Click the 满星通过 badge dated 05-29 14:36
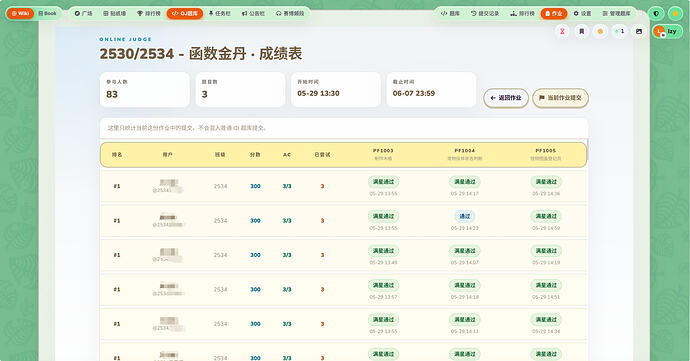690x361 pixels. 546,182
